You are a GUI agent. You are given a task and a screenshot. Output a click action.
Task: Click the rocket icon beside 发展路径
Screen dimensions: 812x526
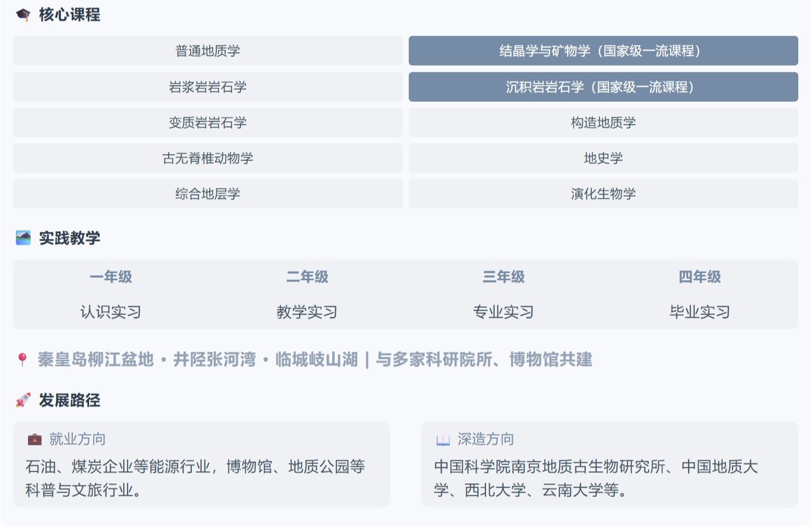(x=23, y=400)
